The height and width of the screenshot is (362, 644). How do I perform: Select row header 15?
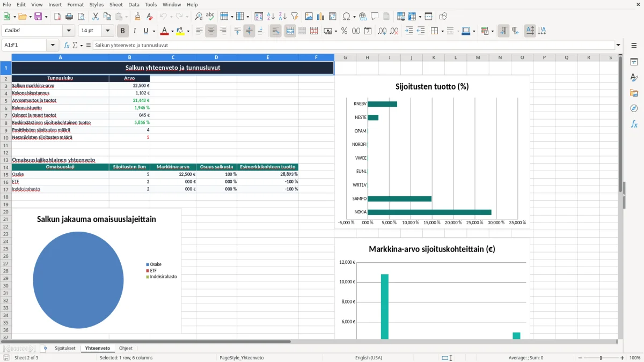tap(6, 174)
